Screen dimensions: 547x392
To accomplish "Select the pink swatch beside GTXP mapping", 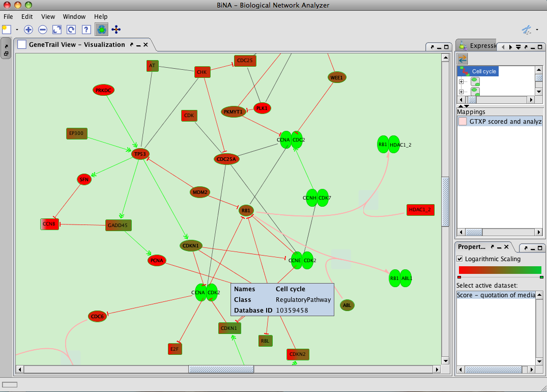I will click(463, 122).
